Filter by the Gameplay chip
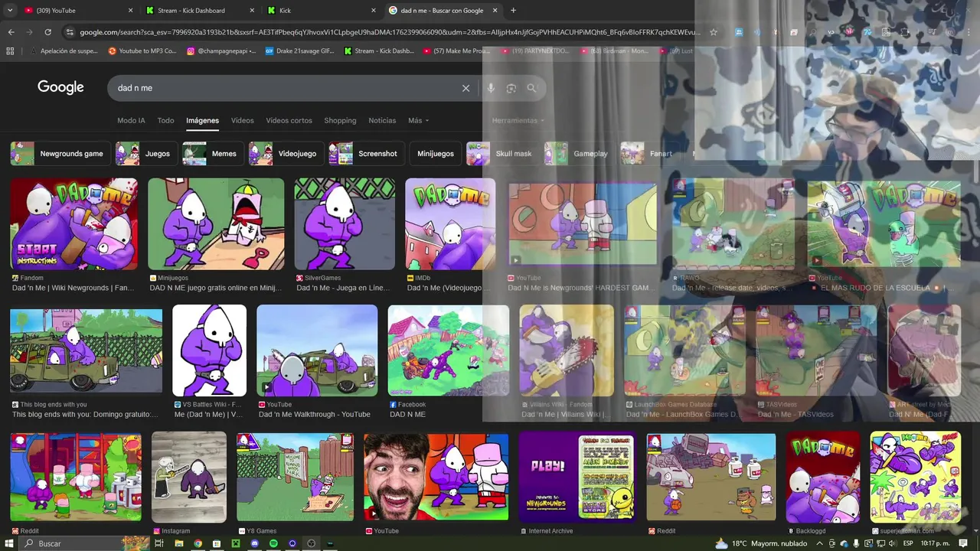This screenshot has width=980, height=551. tap(580, 154)
